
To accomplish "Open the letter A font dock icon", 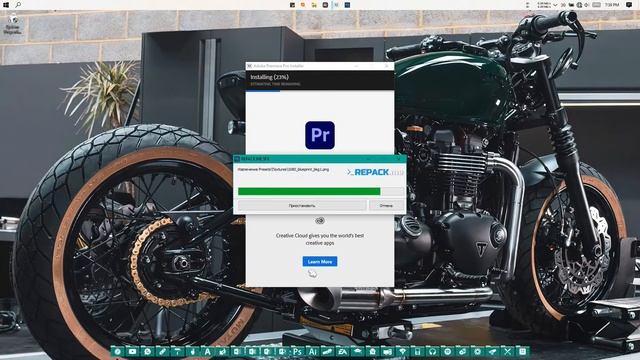I will pos(207,351).
